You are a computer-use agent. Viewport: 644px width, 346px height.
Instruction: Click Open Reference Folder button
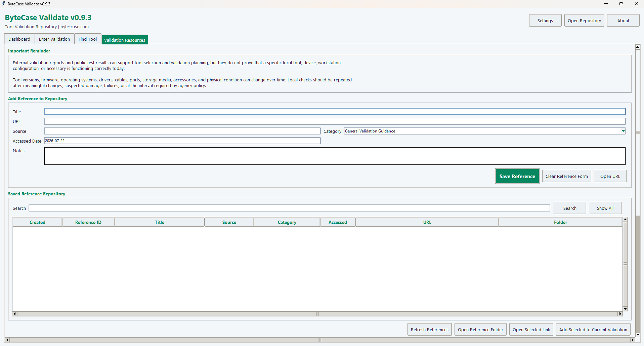(x=480, y=330)
